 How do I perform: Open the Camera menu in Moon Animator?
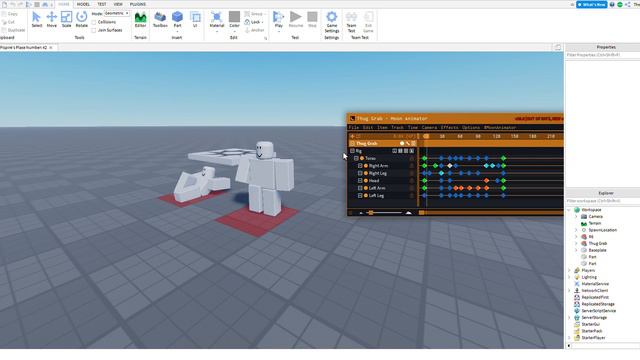pos(429,128)
